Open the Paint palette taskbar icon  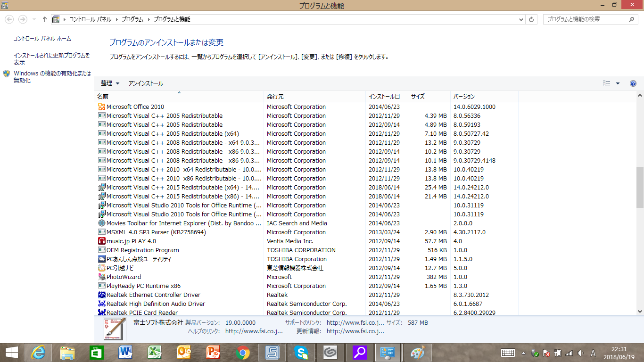pyautogui.click(x=418, y=353)
